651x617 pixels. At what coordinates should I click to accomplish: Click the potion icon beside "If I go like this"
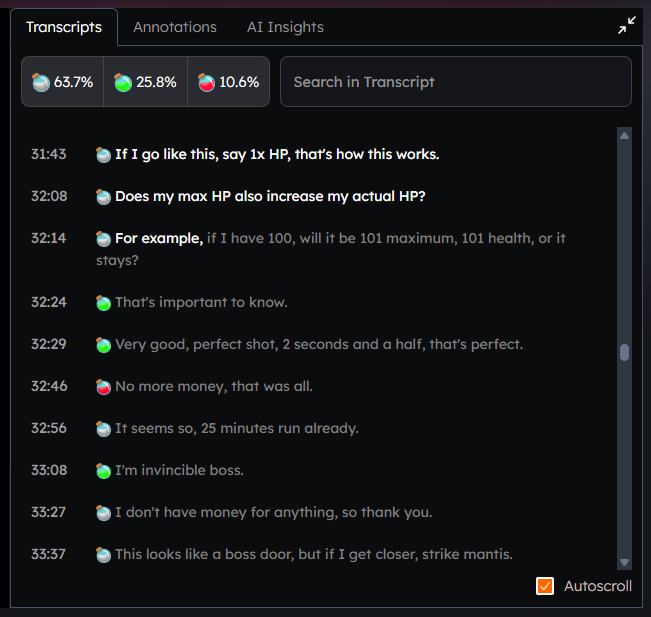[103, 154]
